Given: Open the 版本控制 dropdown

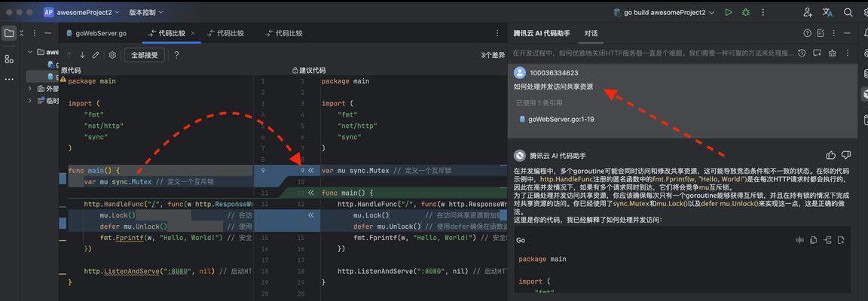Looking at the screenshot, I should tap(146, 12).
